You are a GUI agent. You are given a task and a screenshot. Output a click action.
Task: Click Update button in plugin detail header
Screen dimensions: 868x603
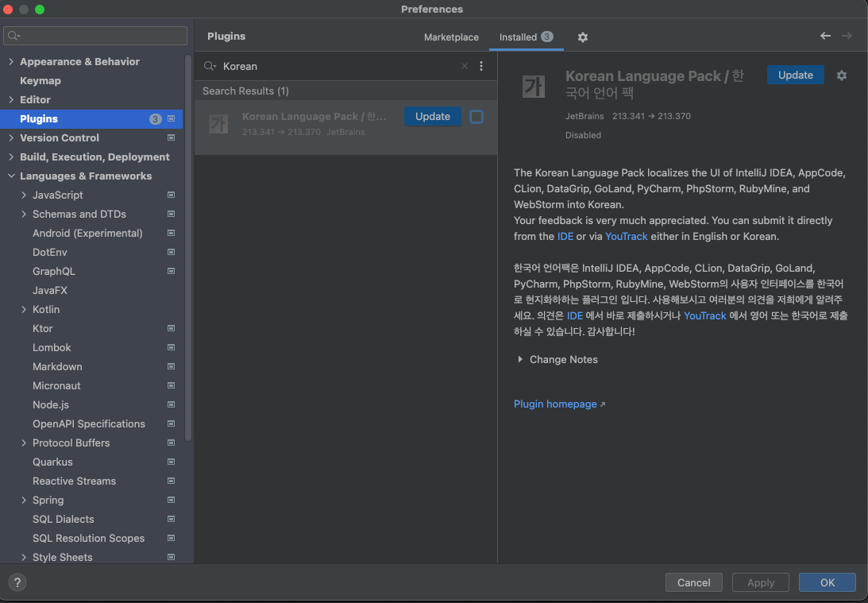[796, 75]
